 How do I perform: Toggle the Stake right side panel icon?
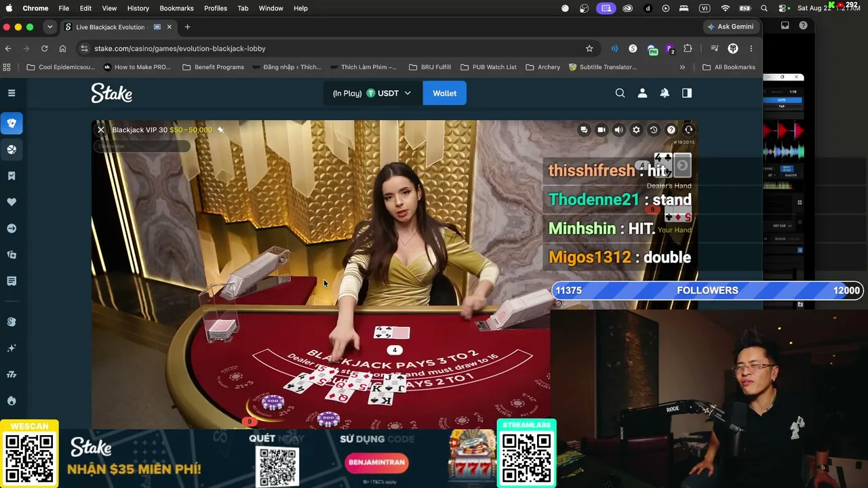(687, 93)
